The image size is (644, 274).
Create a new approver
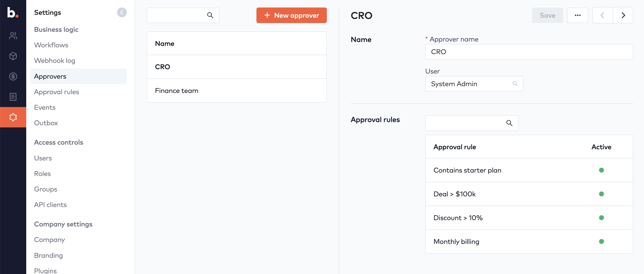tap(291, 15)
